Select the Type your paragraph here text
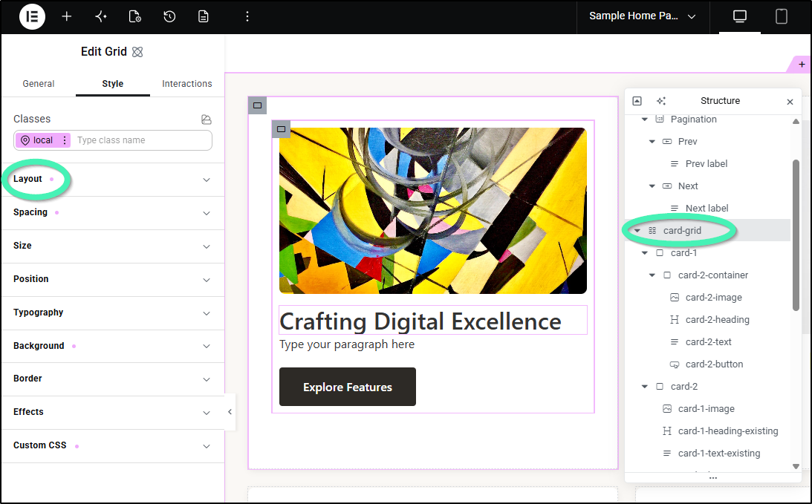 click(347, 344)
